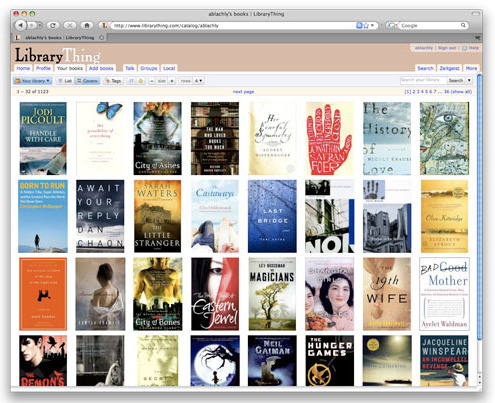Open the Hunger Games book cover

[x=330, y=361]
